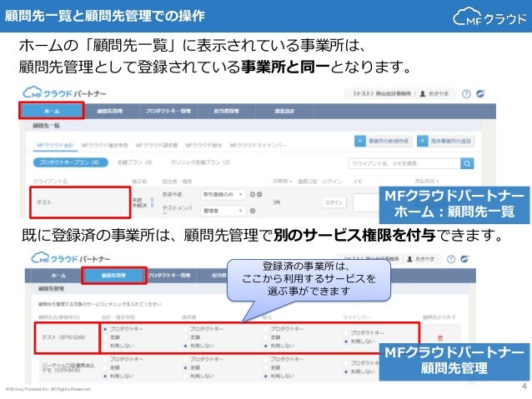
Task: Click update notification icon in 顧問先一覧 screenshot header
Action: tap(480, 94)
